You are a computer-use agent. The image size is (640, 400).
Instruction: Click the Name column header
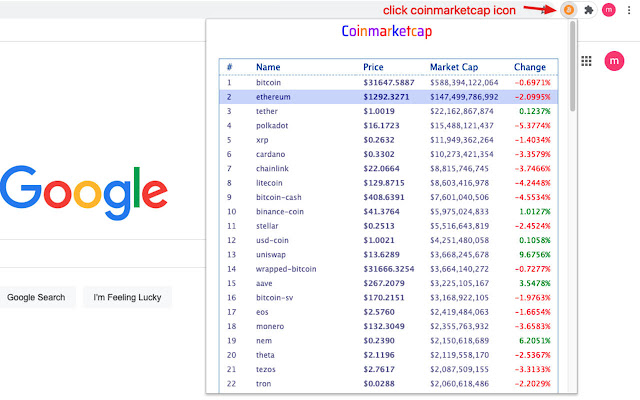(x=268, y=67)
